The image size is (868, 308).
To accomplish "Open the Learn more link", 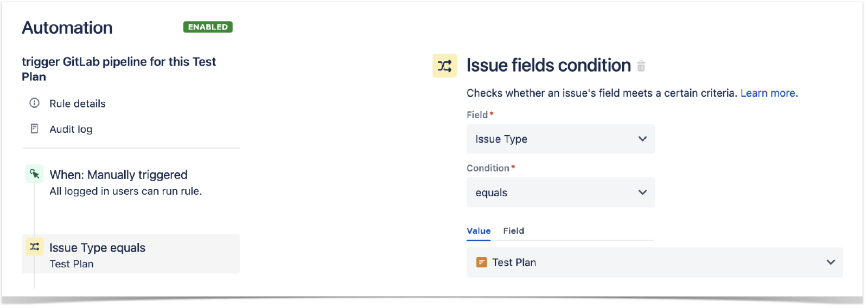I will click(769, 93).
